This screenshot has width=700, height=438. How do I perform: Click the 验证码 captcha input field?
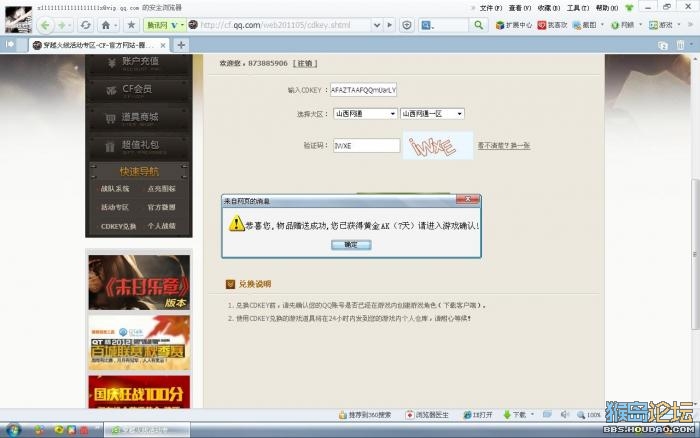(367, 146)
